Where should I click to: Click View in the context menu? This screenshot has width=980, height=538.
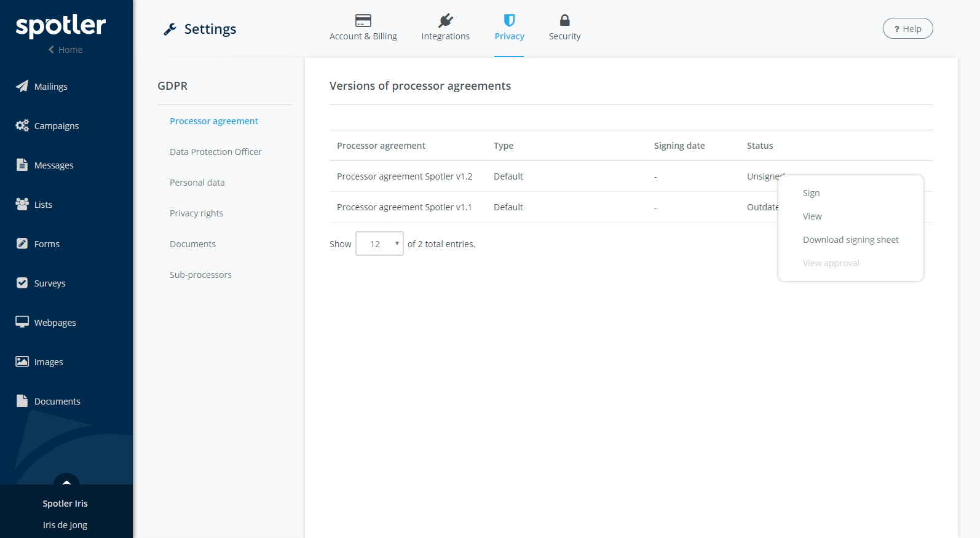(x=812, y=216)
